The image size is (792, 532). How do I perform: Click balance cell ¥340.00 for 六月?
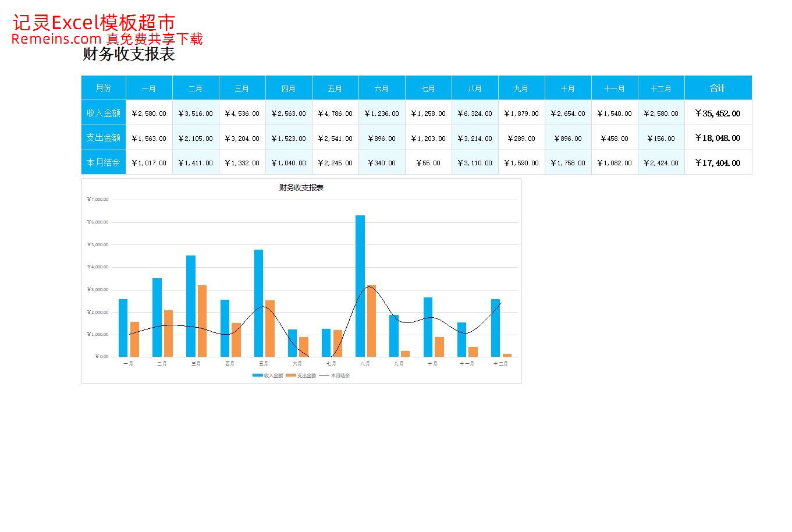(382, 162)
